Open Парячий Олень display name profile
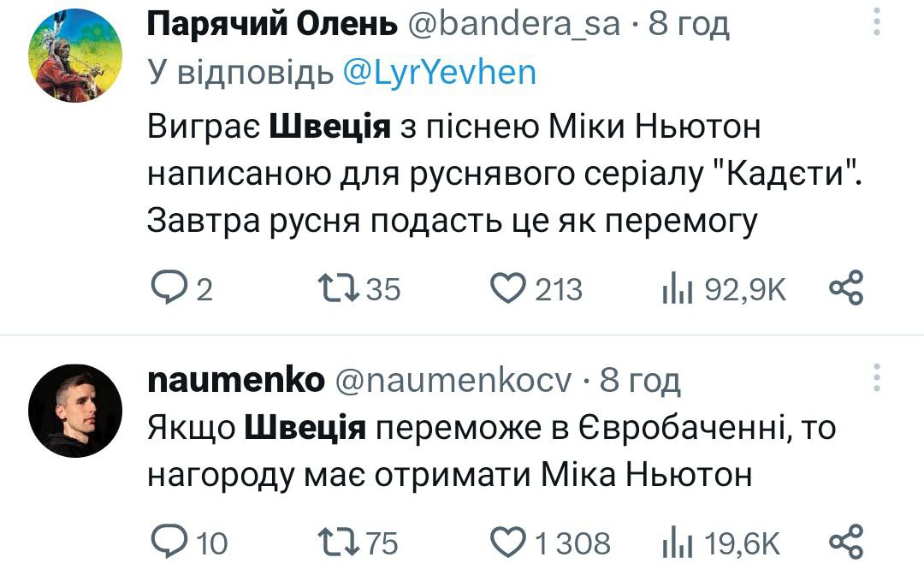The image size is (924, 587). pyautogui.click(x=272, y=26)
